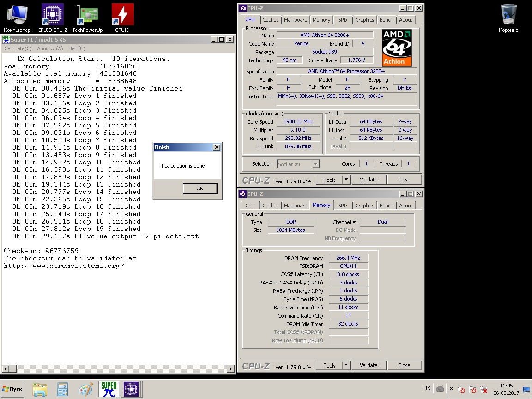Open calculator from taskbar
Screen dimensions: 532x399
pos(62,389)
